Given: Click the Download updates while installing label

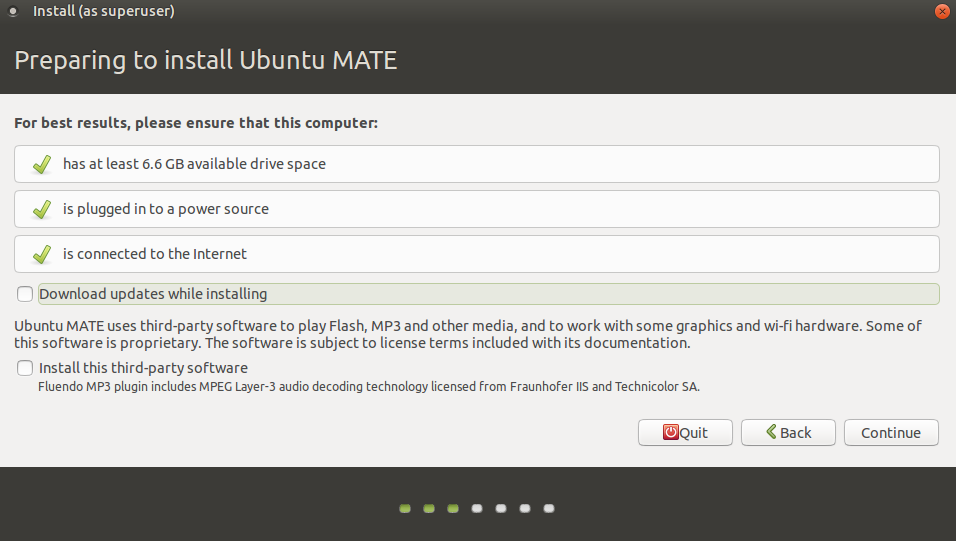Looking at the screenshot, I should click(153, 294).
